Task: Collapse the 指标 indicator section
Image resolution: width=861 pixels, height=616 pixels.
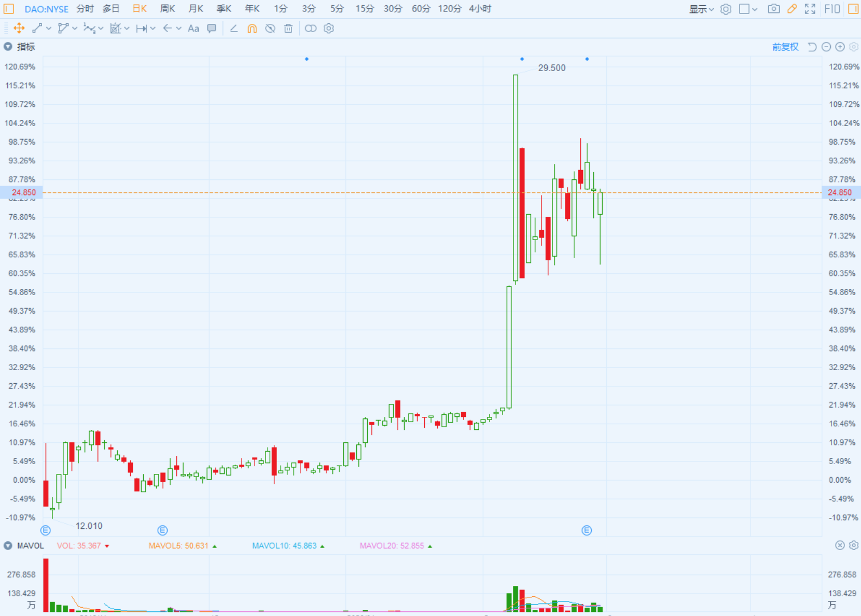Action: [8, 47]
